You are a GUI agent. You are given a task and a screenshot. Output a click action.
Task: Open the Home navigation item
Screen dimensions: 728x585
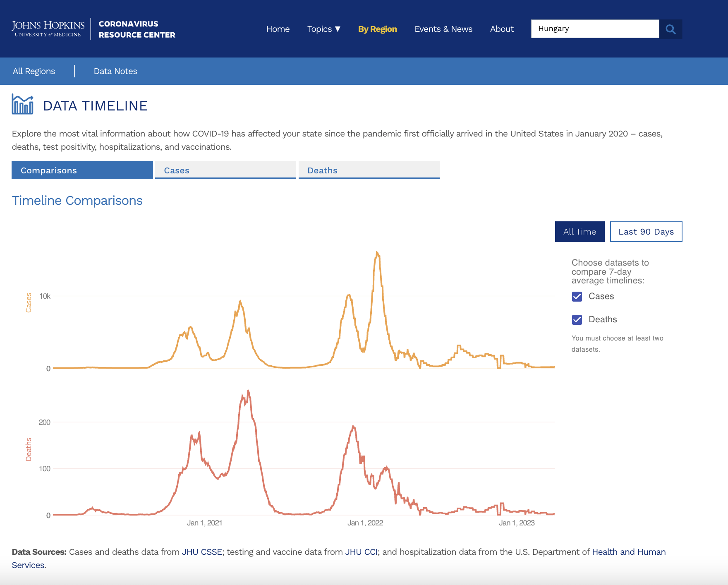pyautogui.click(x=278, y=29)
